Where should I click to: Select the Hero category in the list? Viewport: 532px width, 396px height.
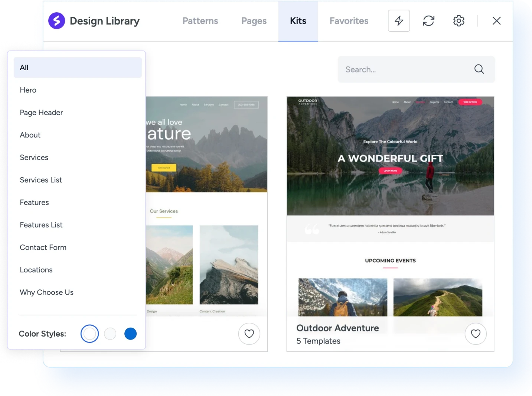click(28, 90)
